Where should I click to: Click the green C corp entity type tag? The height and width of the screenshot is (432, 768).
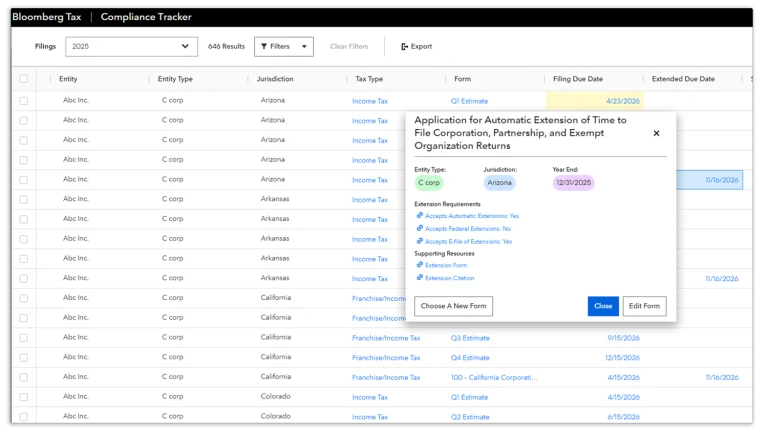[429, 183]
